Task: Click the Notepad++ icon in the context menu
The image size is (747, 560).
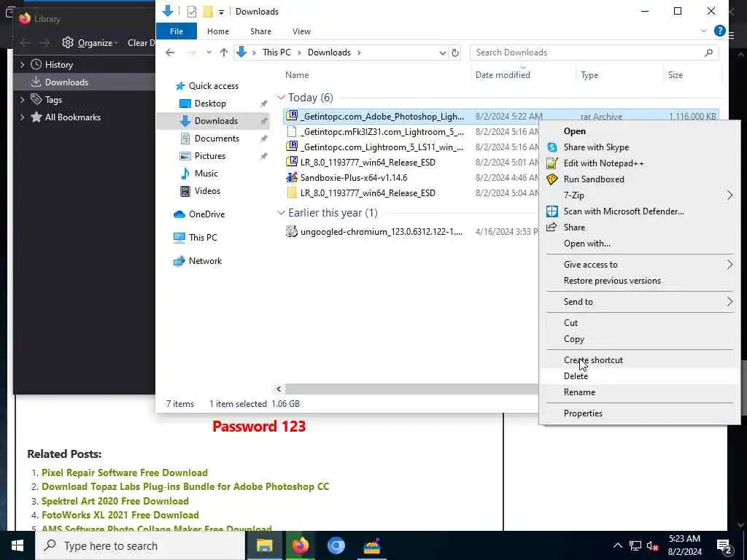Action: pos(551,163)
